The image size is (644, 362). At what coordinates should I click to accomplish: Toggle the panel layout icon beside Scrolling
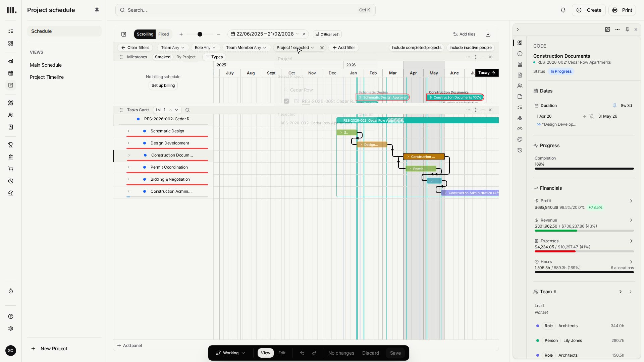click(x=124, y=34)
